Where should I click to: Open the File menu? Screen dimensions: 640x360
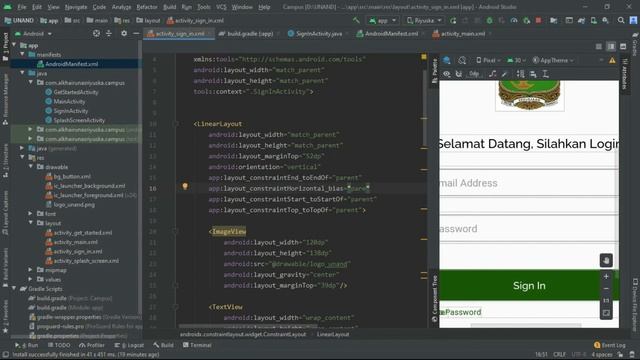[22, 7]
